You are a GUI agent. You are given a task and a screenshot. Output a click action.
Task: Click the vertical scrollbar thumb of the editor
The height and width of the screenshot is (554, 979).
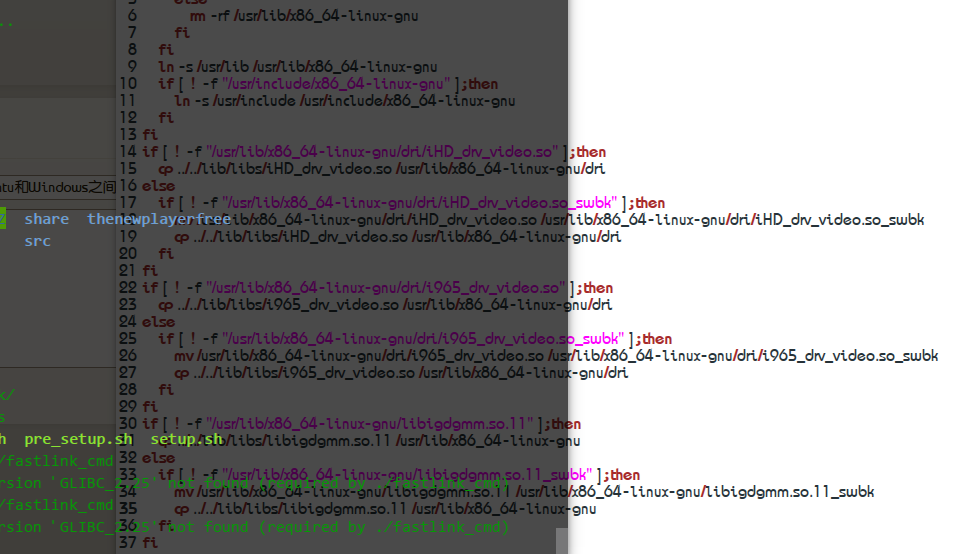(x=562, y=541)
